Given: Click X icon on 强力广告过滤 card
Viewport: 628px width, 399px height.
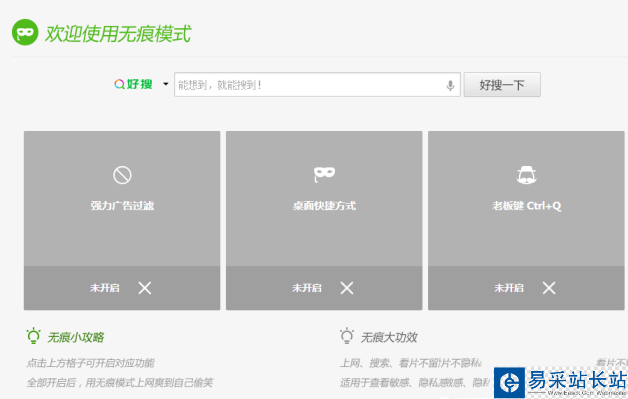Looking at the screenshot, I should [x=145, y=288].
